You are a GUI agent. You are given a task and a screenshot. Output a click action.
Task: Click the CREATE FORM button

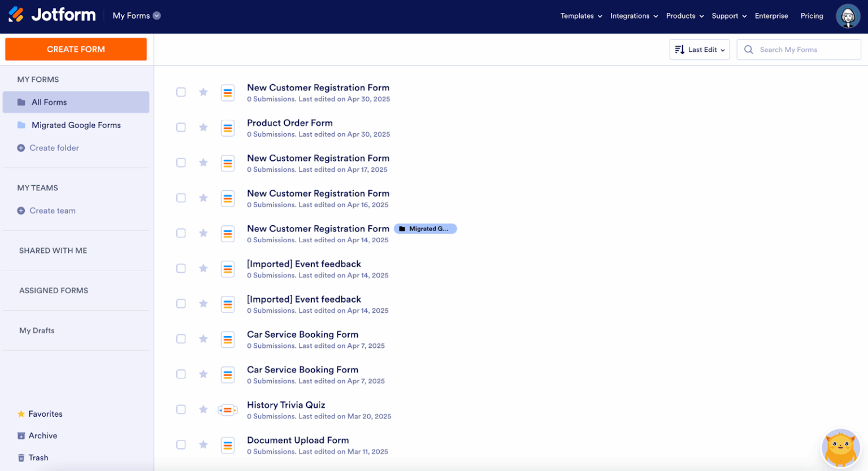tap(76, 49)
